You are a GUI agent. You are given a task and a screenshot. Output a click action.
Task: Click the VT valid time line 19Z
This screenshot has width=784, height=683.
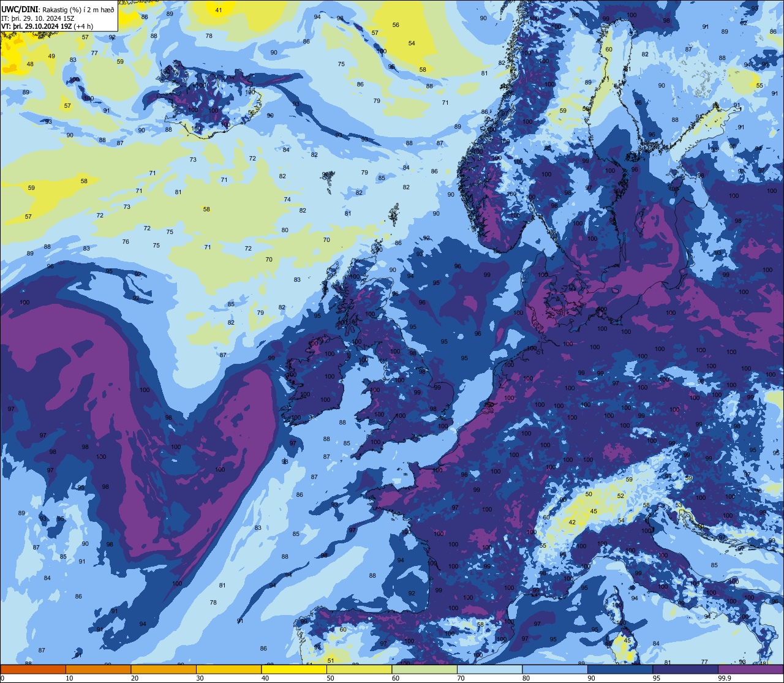pyautogui.click(x=47, y=26)
